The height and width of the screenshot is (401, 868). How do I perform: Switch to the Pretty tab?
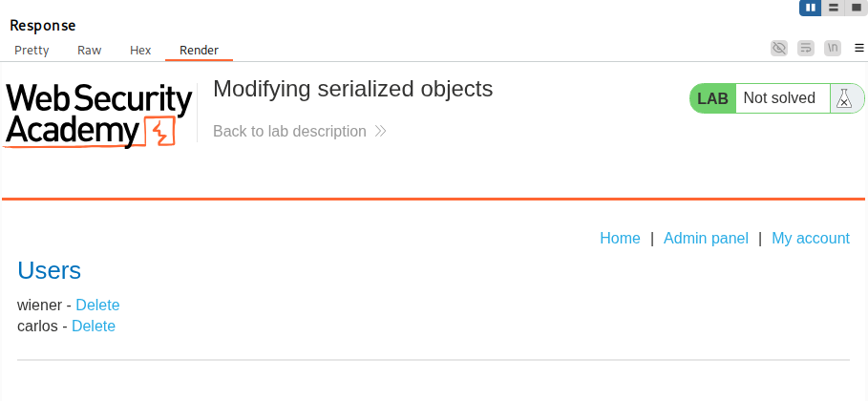[x=32, y=51]
